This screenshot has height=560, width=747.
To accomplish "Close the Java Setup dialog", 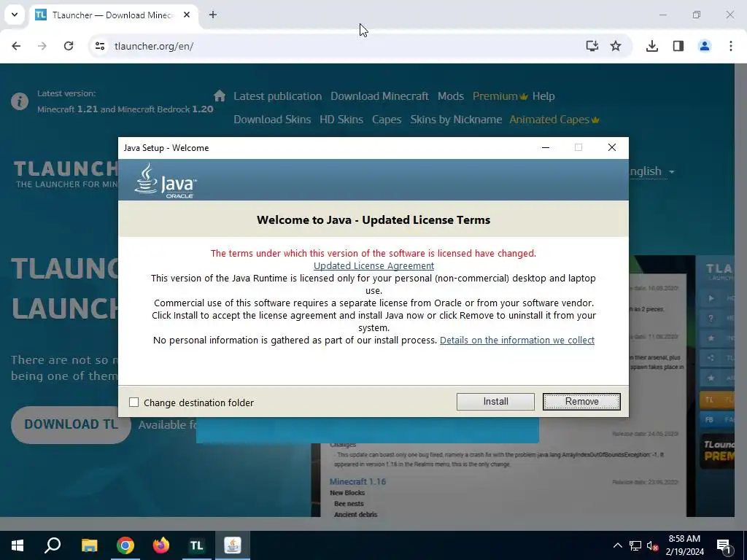I will (x=612, y=147).
